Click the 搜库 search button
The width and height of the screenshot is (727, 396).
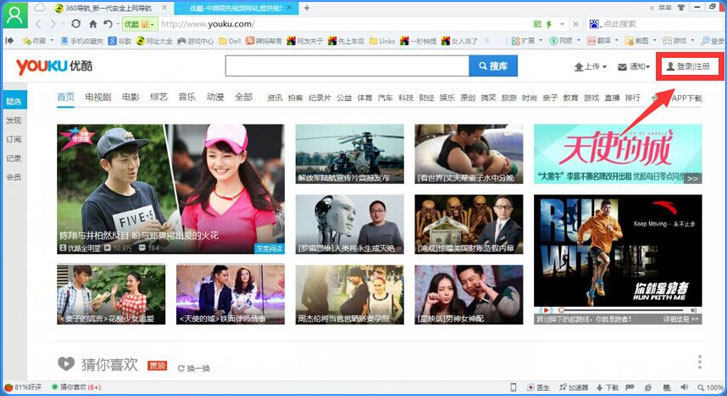coord(493,66)
